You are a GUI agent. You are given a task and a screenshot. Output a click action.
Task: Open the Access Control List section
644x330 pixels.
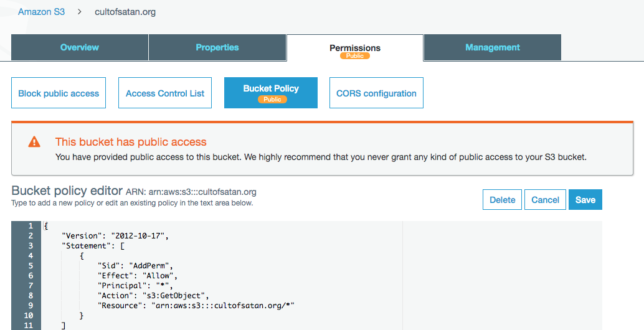(x=165, y=93)
